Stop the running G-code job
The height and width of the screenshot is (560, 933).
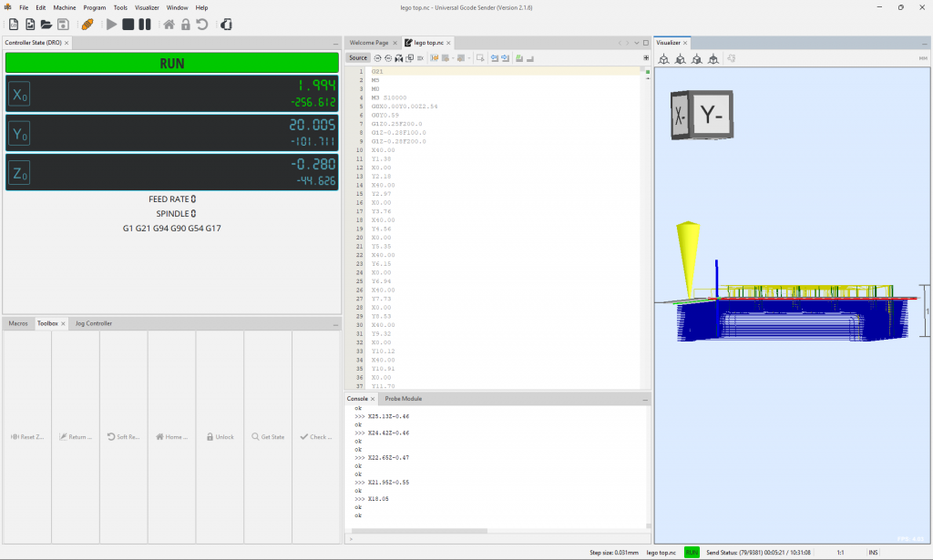128,25
